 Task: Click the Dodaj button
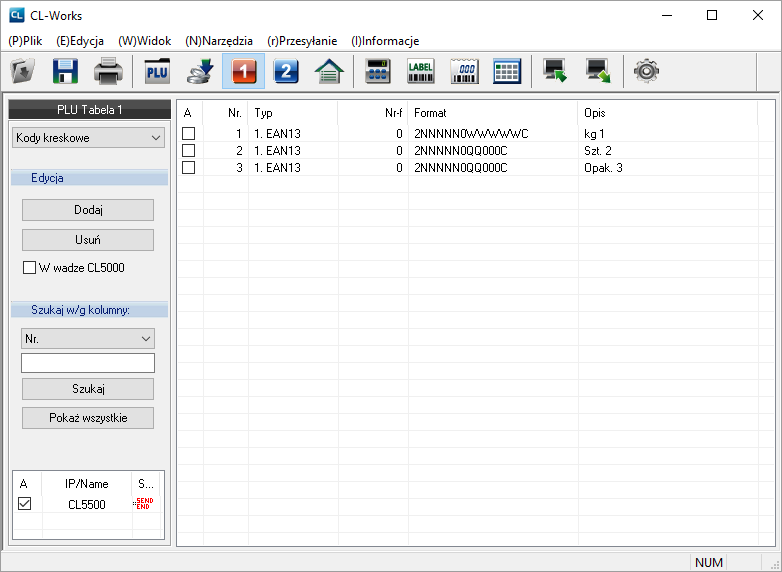tap(88, 210)
